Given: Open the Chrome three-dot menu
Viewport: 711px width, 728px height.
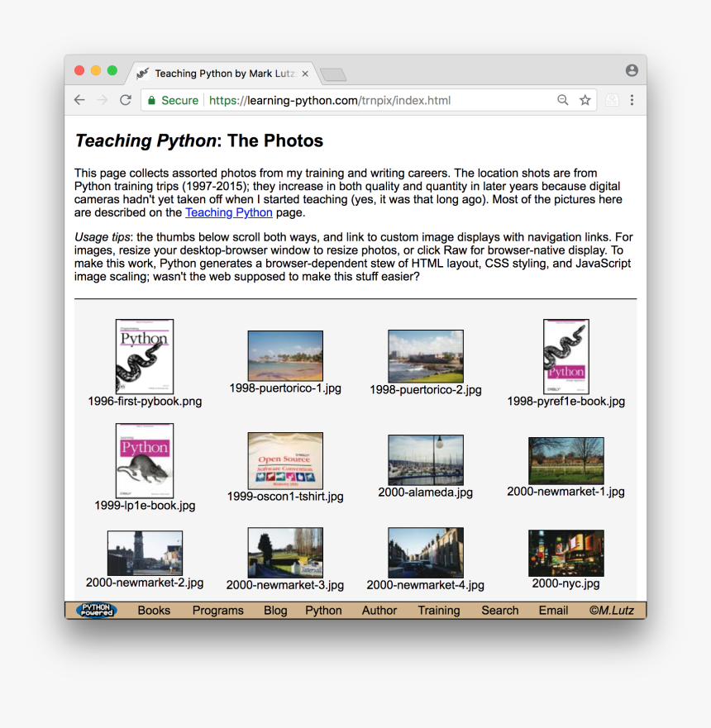Looking at the screenshot, I should [x=632, y=100].
